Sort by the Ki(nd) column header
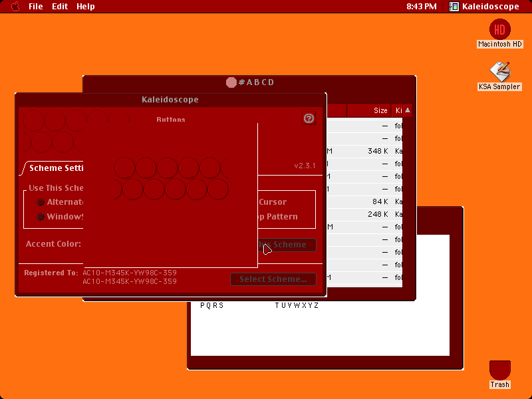The image size is (532, 399). click(x=397, y=110)
